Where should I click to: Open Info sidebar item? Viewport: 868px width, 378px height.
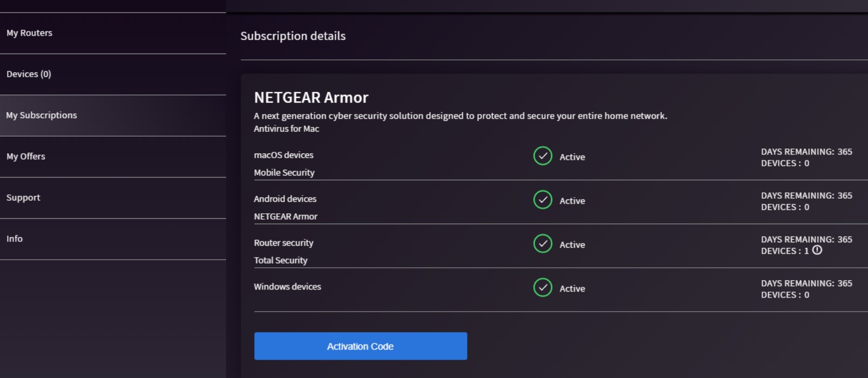point(113,239)
